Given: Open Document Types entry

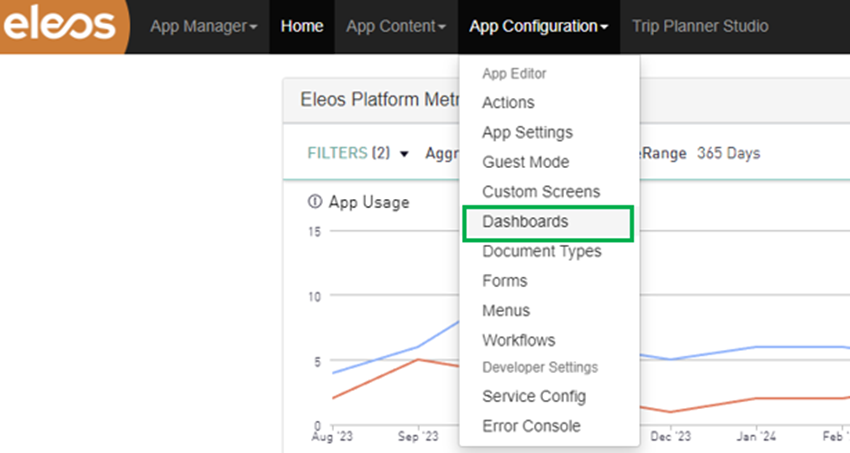Looking at the screenshot, I should pos(542,251).
